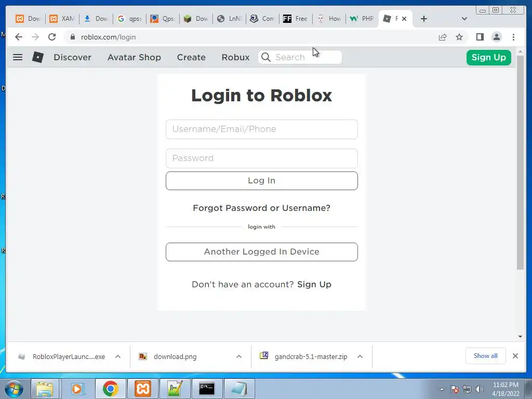
Task: Click scrollbar down arrow
Action: click(520, 337)
